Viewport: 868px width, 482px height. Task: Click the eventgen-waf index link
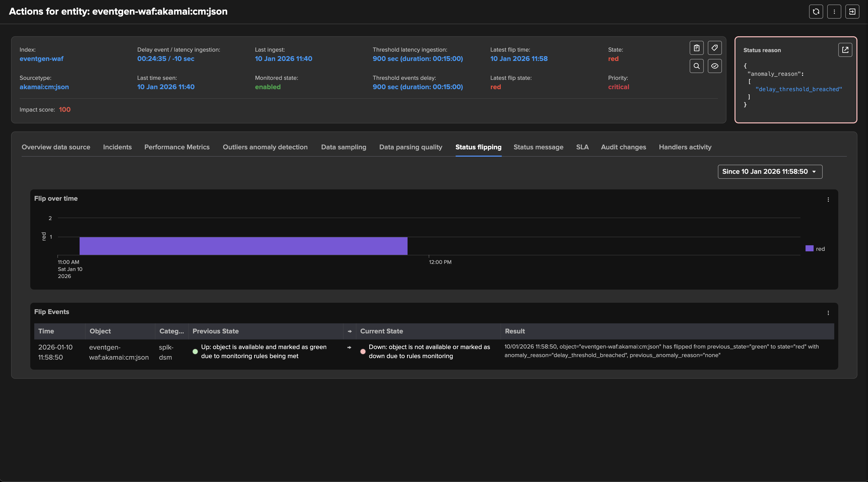pyautogui.click(x=42, y=59)
